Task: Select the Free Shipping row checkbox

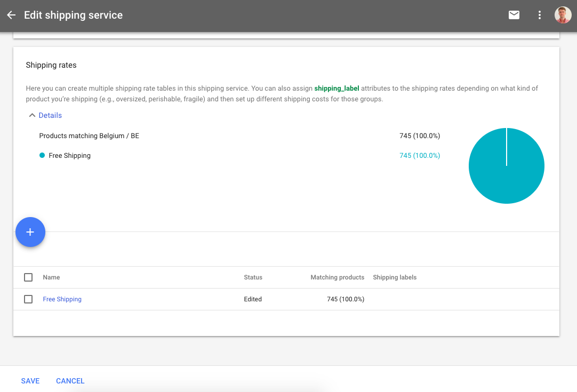Action: (x=28, y=299)
